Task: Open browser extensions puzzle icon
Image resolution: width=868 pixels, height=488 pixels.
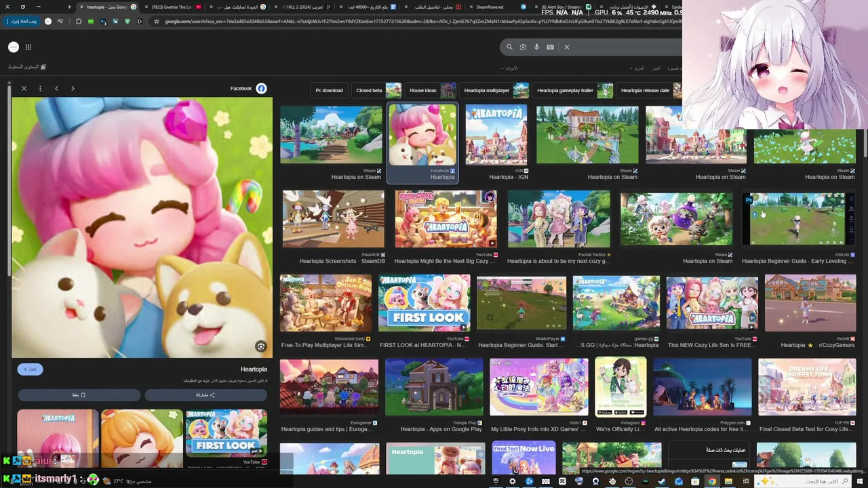Action: [x=79, y=21]
